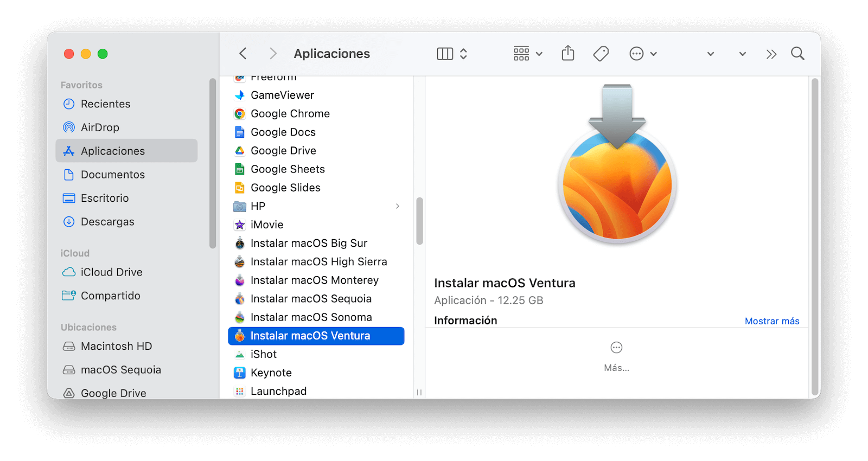The image size is (868, 461).
Task: Click the sidebar scrollbar
Action: [x=213, y=163]
